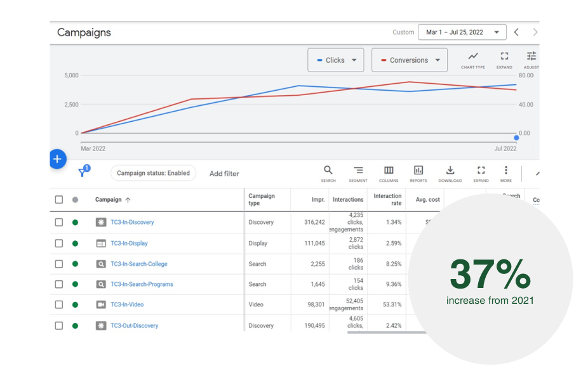Change the Chart Type
This screenshot has height=385, width=588.
[473, 60]
